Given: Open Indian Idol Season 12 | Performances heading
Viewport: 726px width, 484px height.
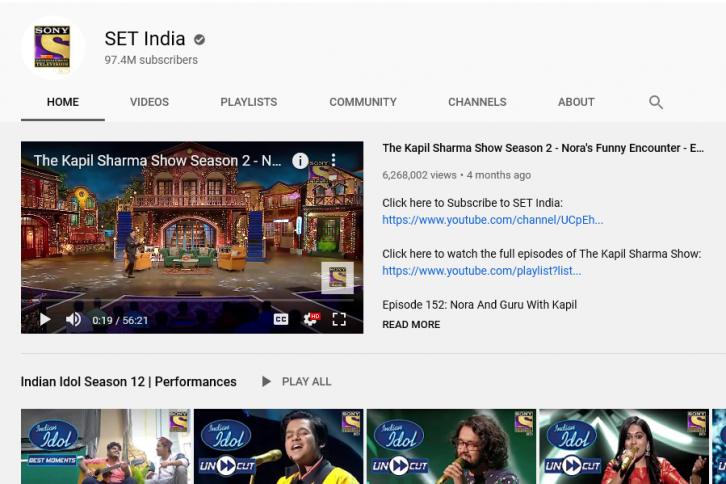Looking at the screenshot, I should coord(129,382).
